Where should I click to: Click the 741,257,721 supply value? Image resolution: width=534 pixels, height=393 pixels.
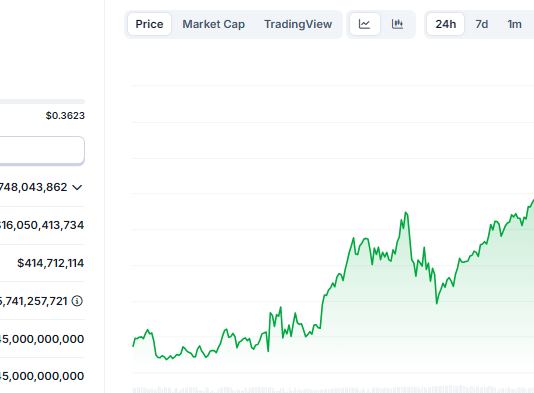34,301
